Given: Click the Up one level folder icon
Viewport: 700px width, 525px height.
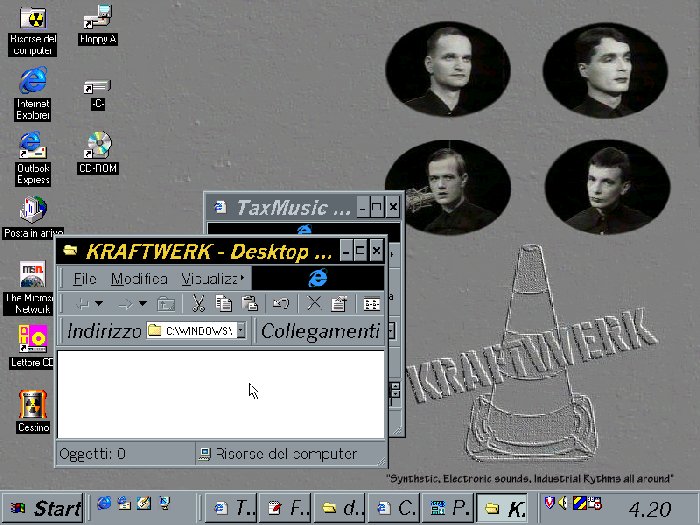Looking at the screenshot, I should pyautogui.click(x=166, y=304).
